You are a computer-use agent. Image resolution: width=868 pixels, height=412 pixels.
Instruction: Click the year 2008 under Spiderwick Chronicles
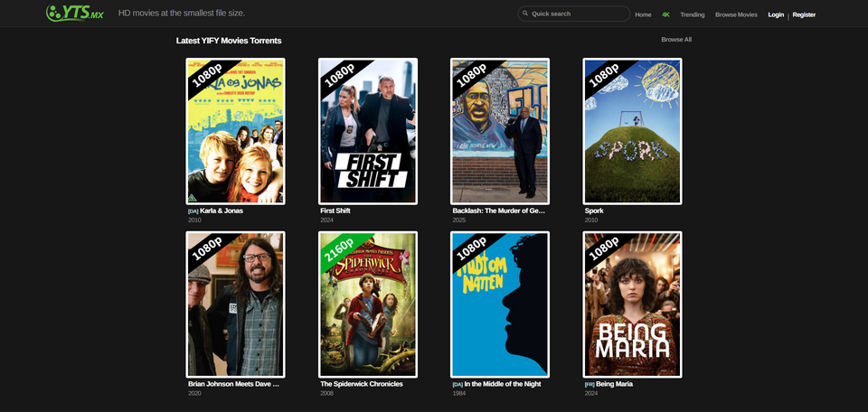click(x=326, y=393)
